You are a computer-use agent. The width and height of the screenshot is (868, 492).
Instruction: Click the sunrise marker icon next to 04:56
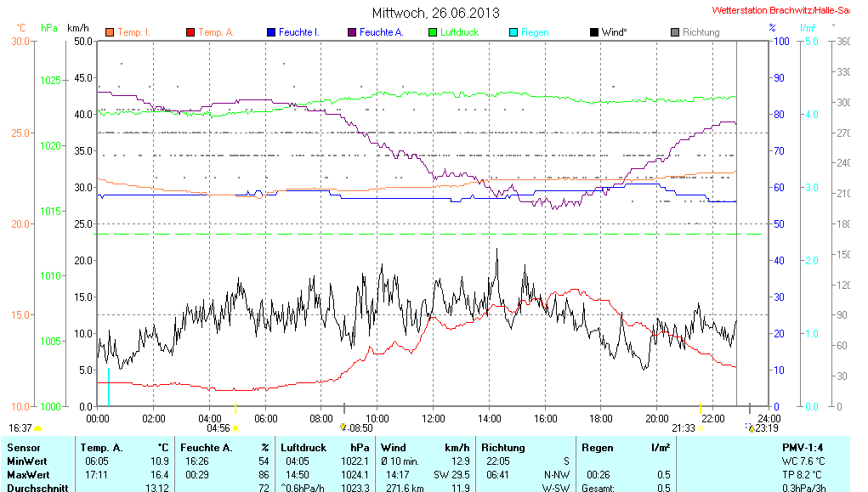(235, 428)
